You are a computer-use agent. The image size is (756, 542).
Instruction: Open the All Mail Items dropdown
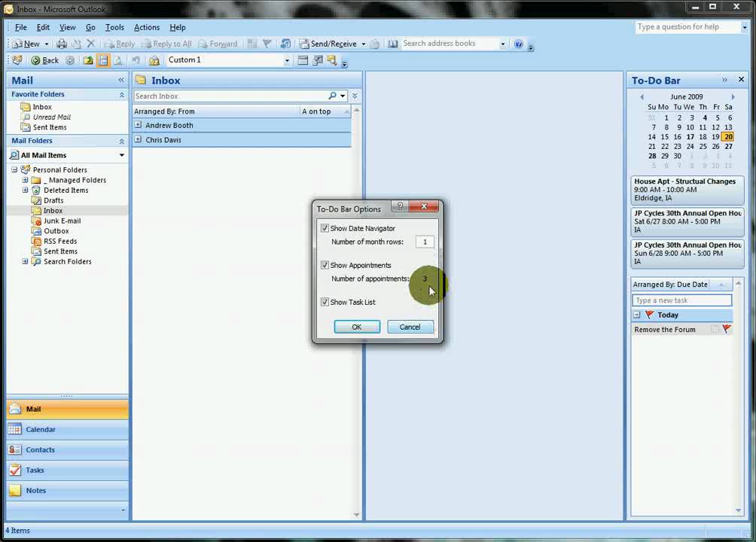(121, 155)
